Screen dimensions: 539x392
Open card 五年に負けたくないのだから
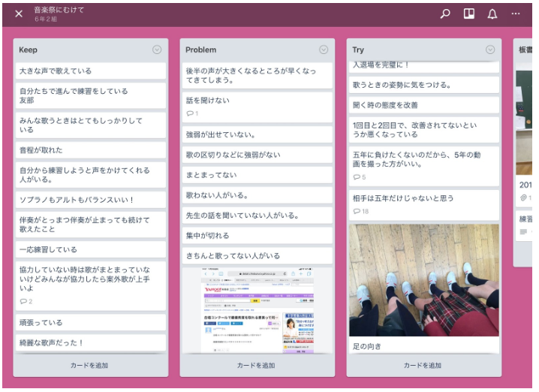[x=424, y=167]
